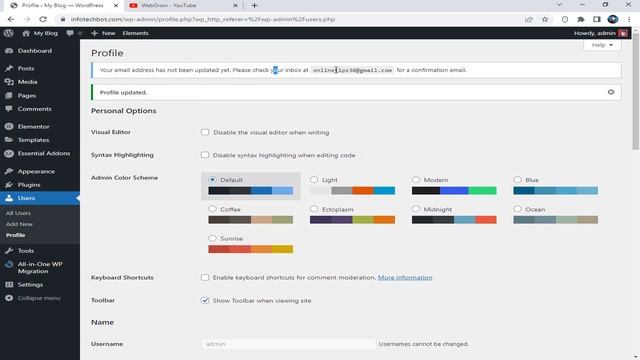
Task: Reload the page with the refresh icon
Action: [43, 19]
